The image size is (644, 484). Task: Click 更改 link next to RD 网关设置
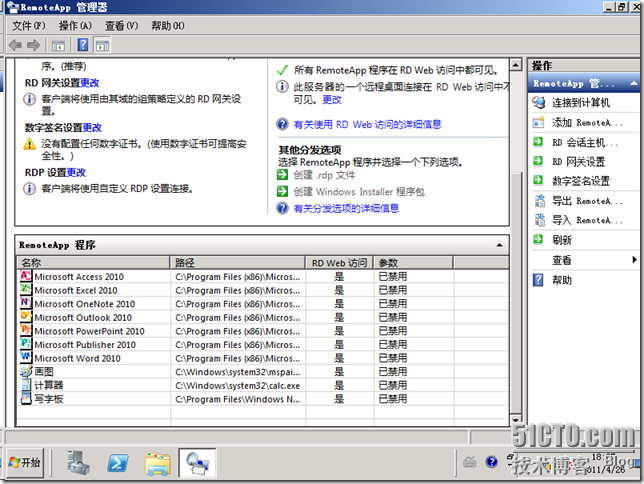coord(90,83)
